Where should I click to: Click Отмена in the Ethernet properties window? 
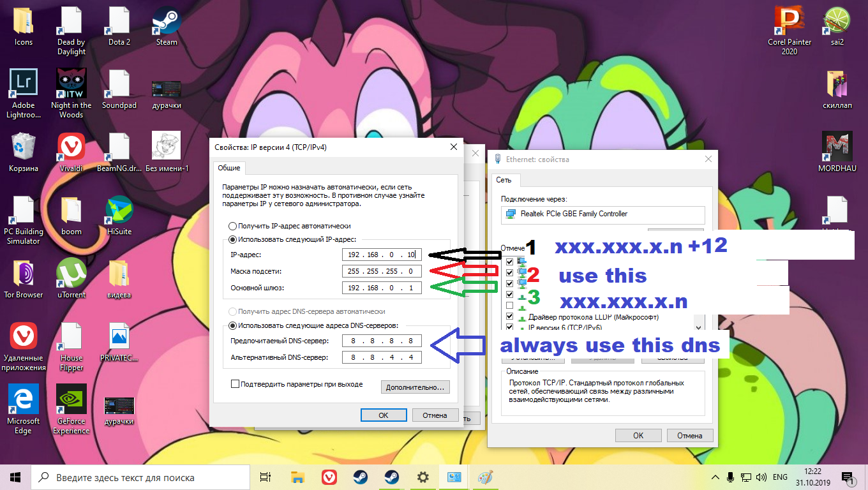[690, 436]
